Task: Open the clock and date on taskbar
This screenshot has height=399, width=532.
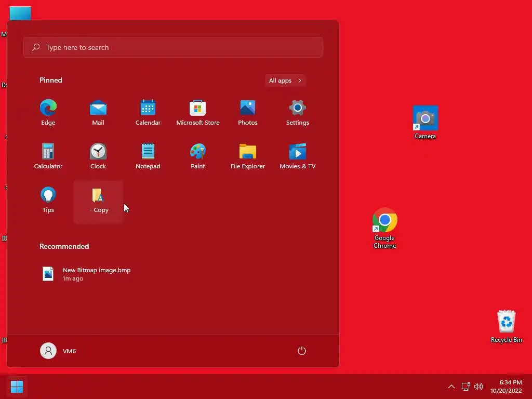Action: (x=506, y=387)
